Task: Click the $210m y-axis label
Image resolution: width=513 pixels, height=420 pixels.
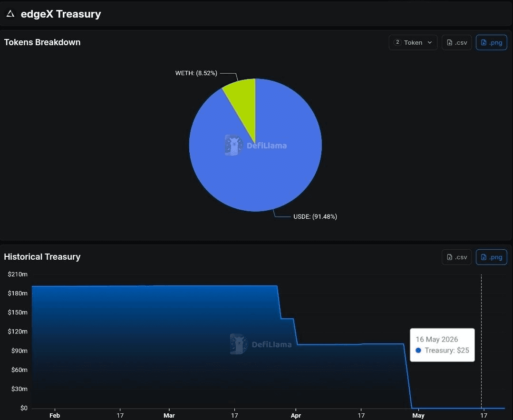Action: click(18, 274)
